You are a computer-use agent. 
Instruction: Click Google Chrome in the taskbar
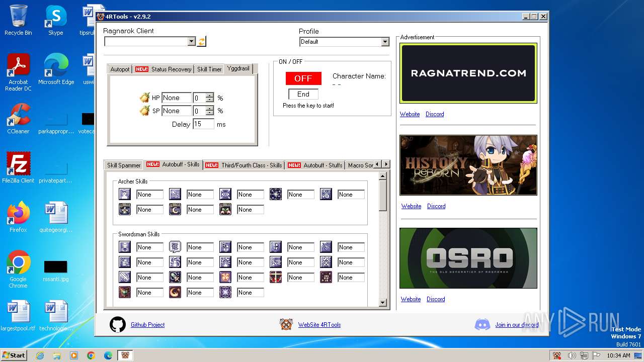[91, 355]
